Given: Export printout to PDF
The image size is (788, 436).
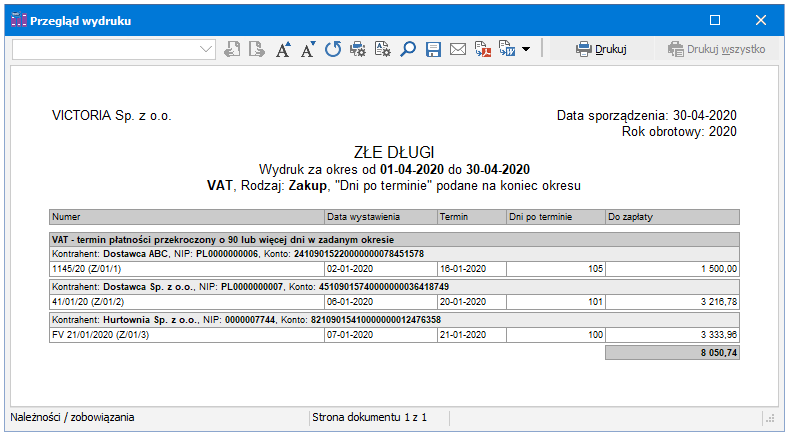Looking at the screenshot, I should pyautogui.click(x=483, y=49).
